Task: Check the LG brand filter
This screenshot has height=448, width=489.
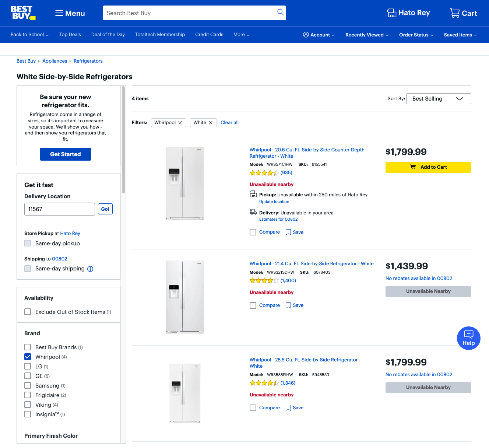Action: 28,366
